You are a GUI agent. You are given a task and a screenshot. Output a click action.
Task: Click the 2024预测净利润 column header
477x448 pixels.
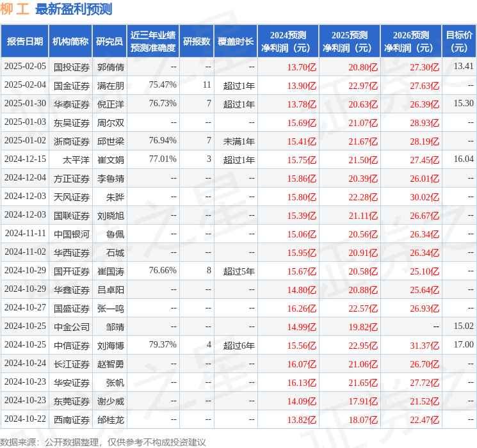click(288, 42)
